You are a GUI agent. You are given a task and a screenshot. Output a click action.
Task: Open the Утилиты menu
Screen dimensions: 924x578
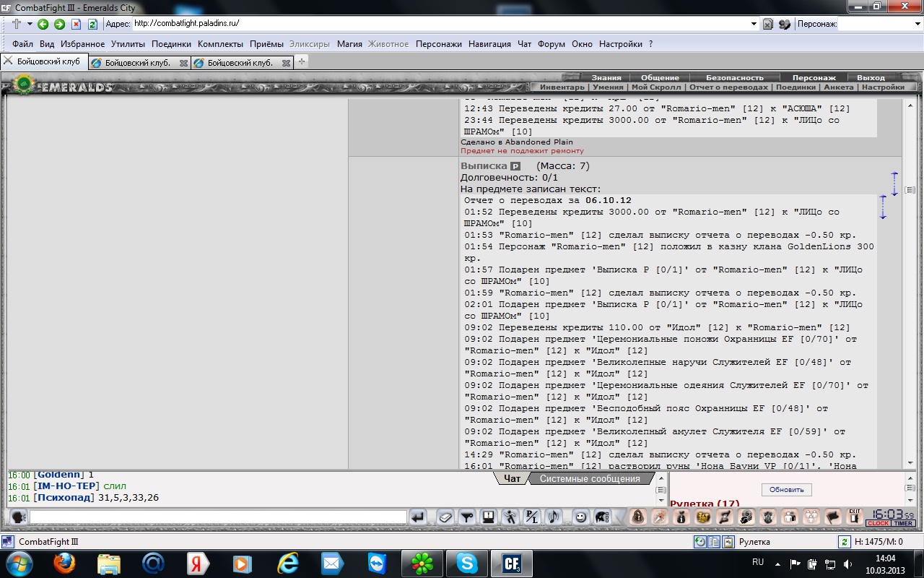(128, 44)
